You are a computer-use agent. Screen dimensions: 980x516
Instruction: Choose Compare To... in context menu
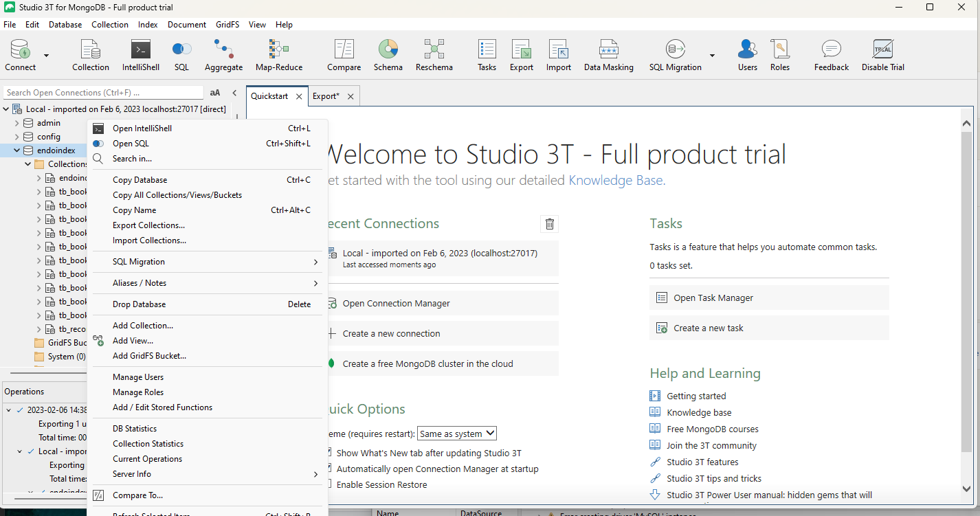[x=208, y=495]
